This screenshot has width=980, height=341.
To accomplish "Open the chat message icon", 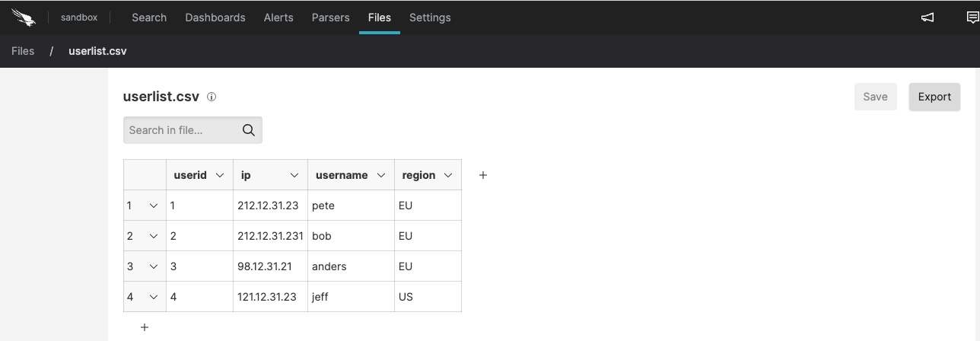I will coord(972,18).
